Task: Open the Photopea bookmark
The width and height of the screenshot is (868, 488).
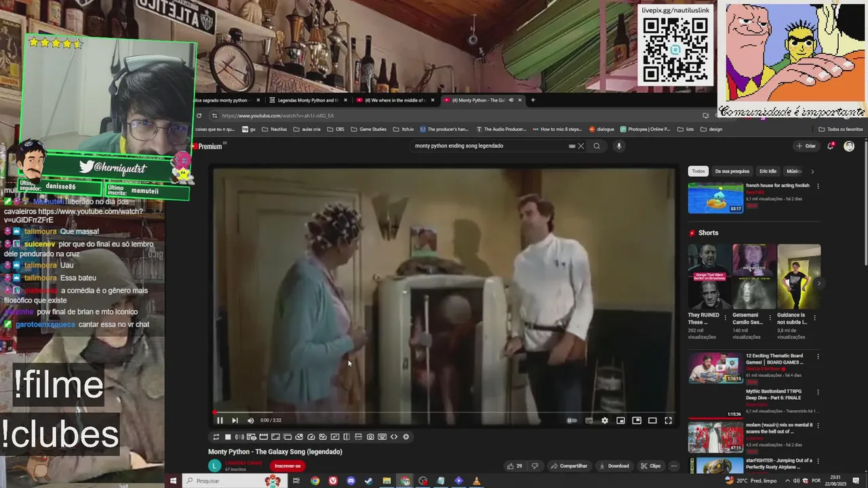Action: [645, 129]
